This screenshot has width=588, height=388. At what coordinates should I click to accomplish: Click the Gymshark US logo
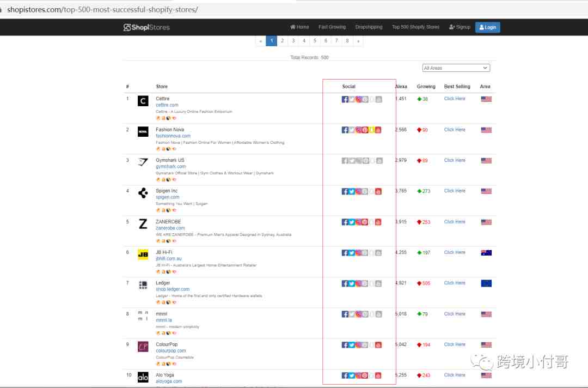click(143, 162)
